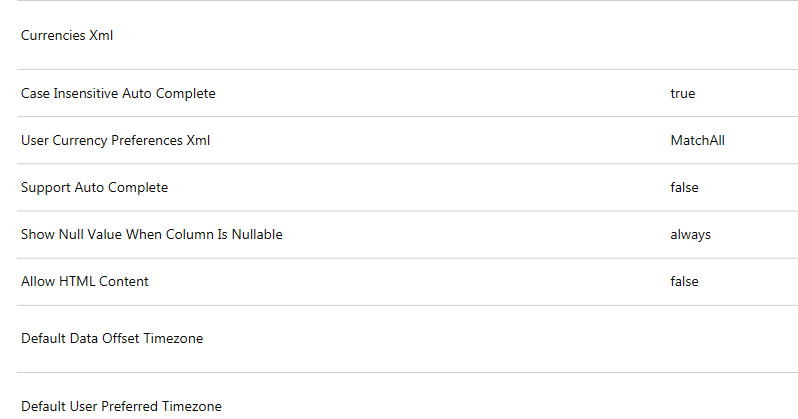The width and height of the screenshot is (798, 419).
Task: Click the empty value cell for Currencies Xml
Action: click(700, 36)
